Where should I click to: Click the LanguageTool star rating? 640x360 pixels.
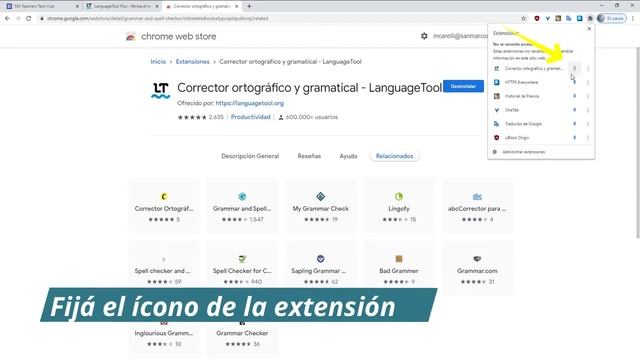pyautogui.click(x=192, y=117)
